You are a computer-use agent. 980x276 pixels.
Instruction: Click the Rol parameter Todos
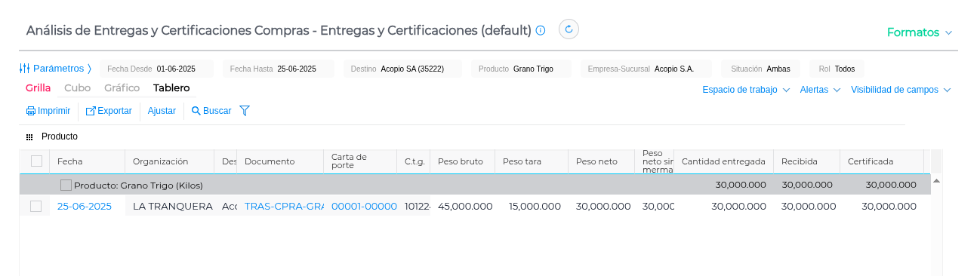coord(837,69)
